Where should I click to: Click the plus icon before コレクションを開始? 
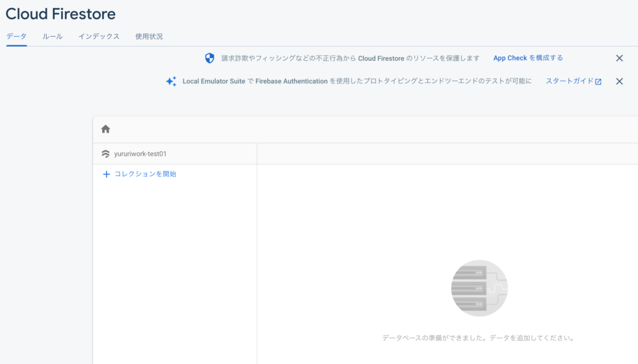tap(106, 174)
